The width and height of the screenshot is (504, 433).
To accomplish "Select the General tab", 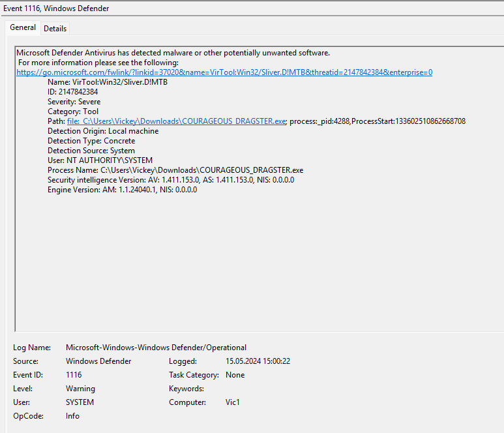I will [x=23, y=28].
